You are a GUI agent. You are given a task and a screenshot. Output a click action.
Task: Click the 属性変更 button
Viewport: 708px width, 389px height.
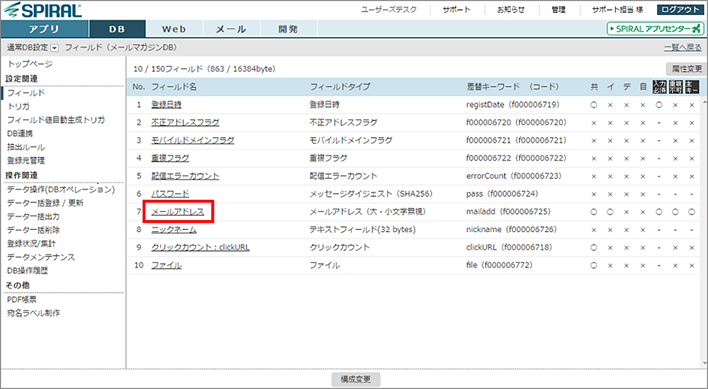click(x=686, y=69)
